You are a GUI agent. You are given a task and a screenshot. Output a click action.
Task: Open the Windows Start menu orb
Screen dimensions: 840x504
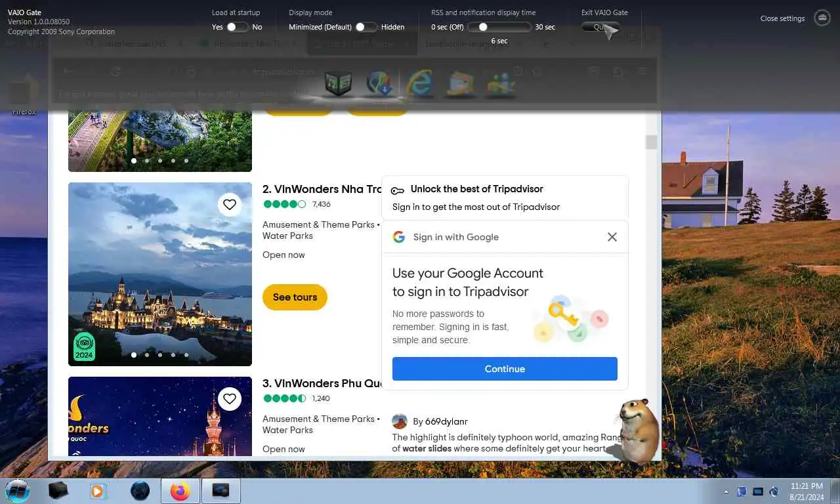(x=18, y=490)
